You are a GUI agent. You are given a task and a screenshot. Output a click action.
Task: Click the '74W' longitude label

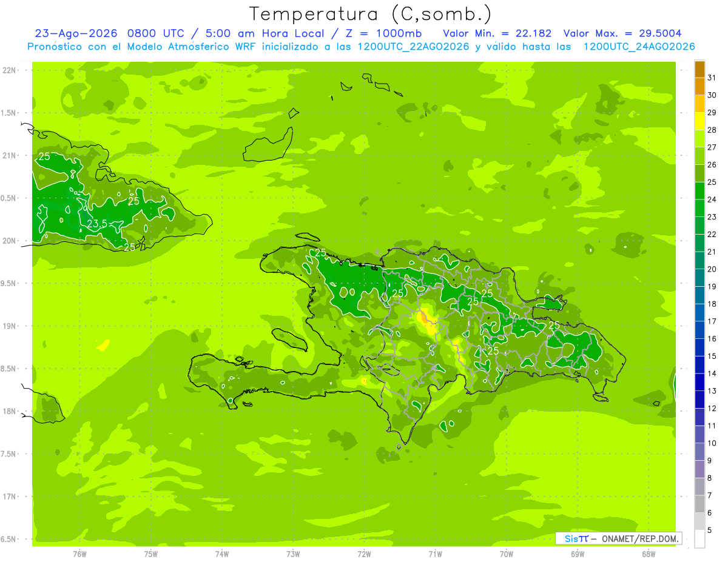tap(222, 554)
